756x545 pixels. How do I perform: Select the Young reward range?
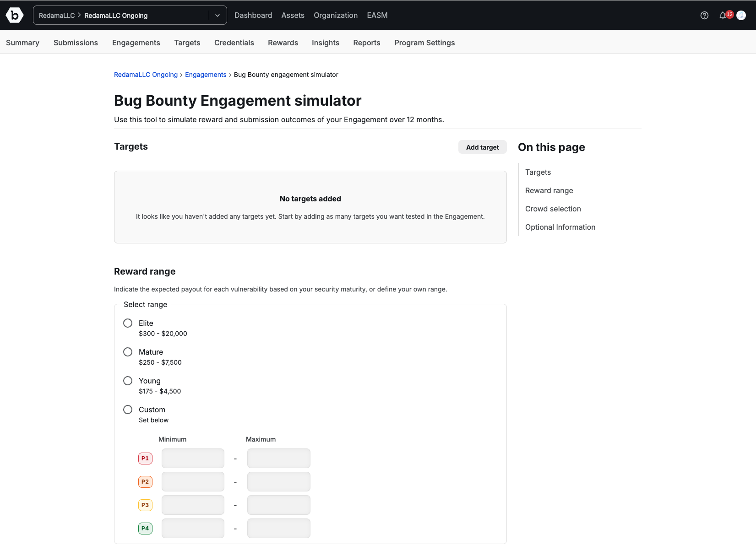click(x=128, y=381)
